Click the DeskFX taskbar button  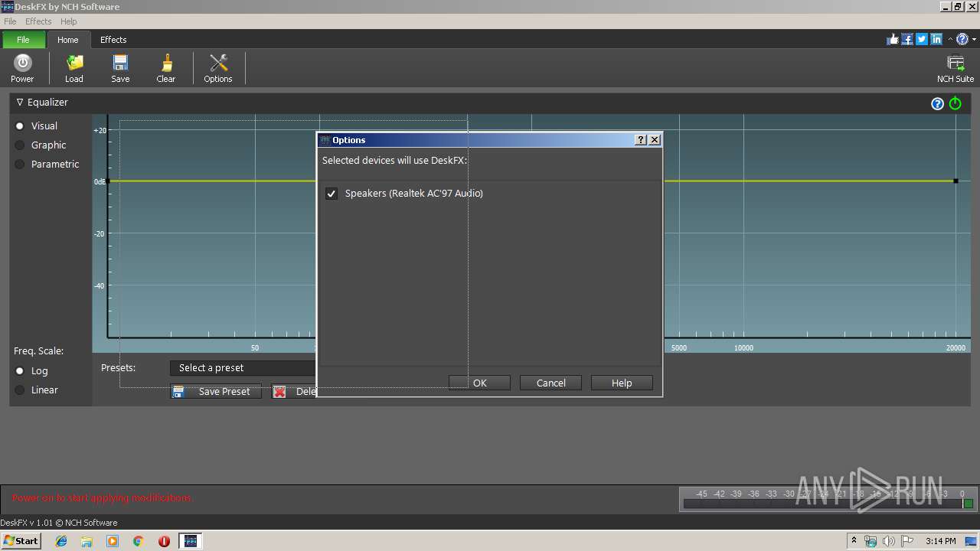coord(190,541)
